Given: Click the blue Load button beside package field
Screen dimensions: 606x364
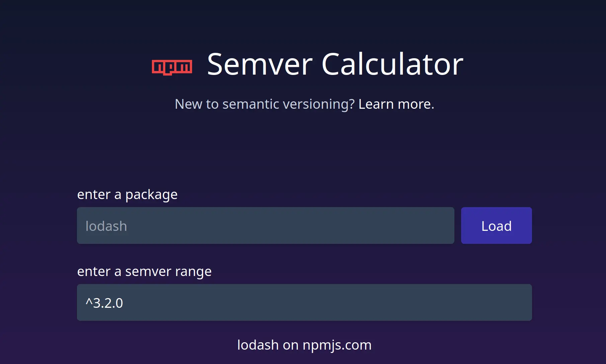Looking at the screenshot, I should pyautogui.click(x=496, y=225).
